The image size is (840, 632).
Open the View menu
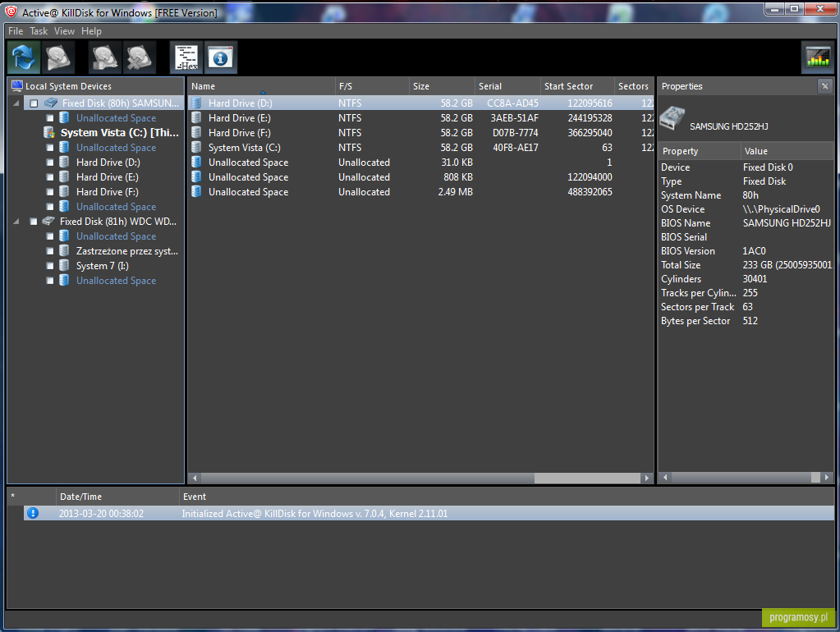click(64, 31)
